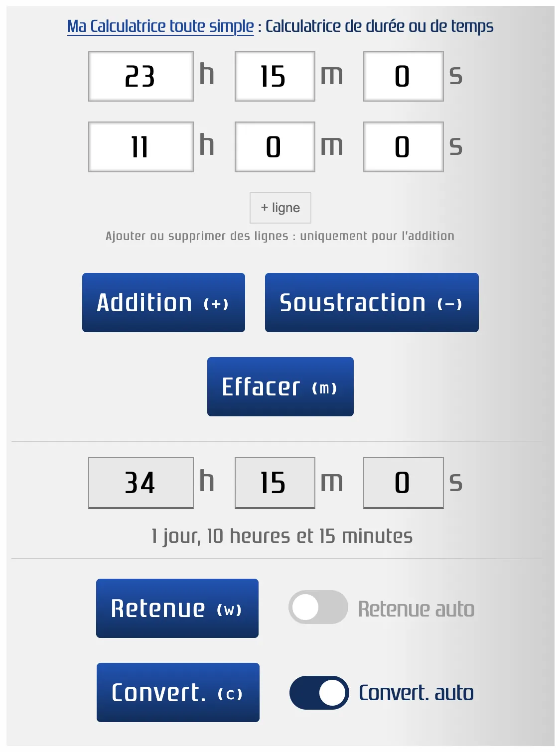Click the hint text about adding or removing lines
This screenshot has width=560, height=752.
[280, 236]
